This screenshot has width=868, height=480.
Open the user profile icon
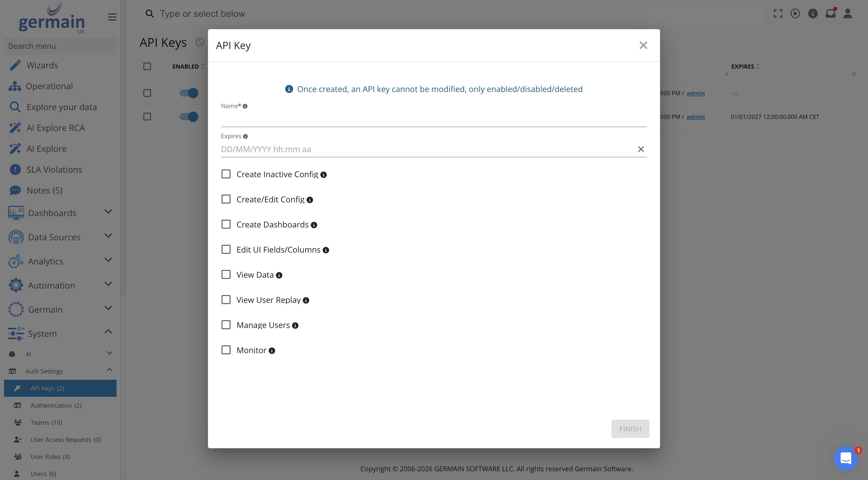848,14
